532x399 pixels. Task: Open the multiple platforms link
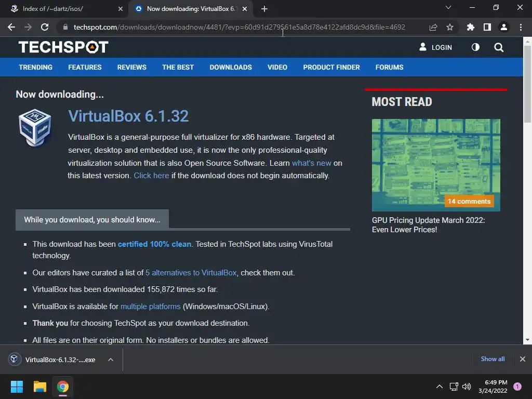click(150, 307)
